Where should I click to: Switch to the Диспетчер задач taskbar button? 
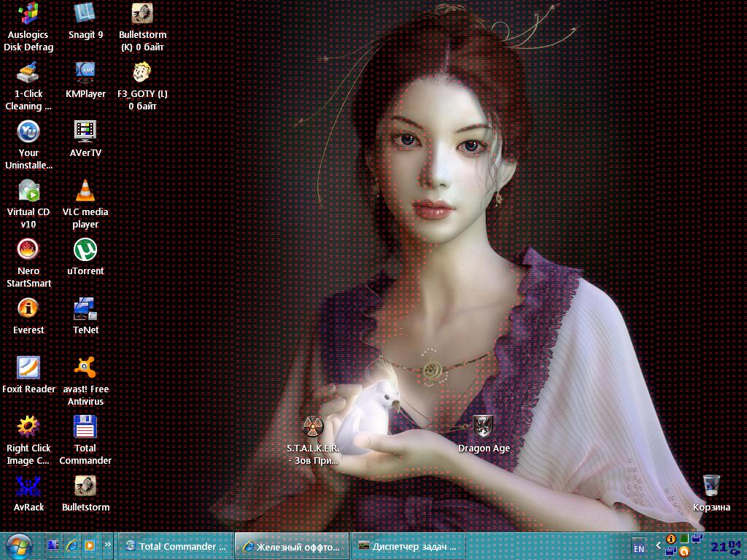tap(408, 546)
